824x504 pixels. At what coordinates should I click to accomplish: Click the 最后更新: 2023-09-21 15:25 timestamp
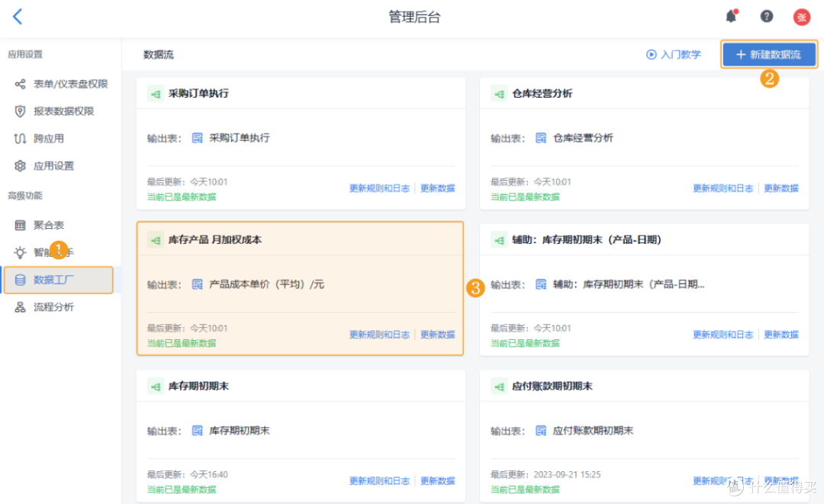[546, 475]
